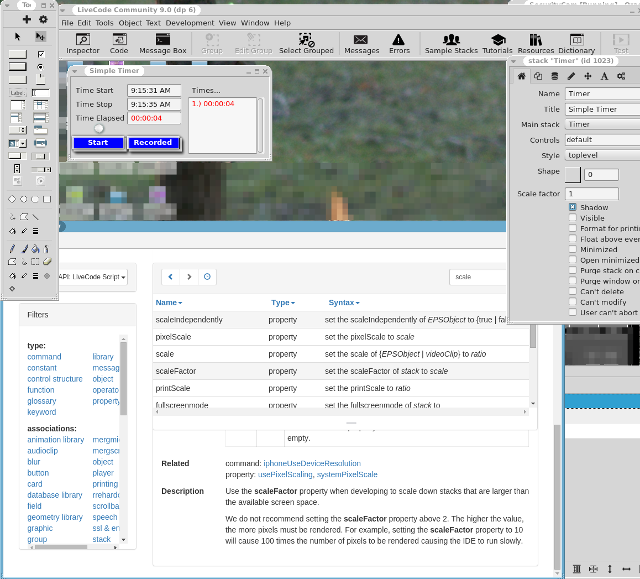Enable the Visible checkbox
This screenshot has width=640, height=579.
click(573, 218)
